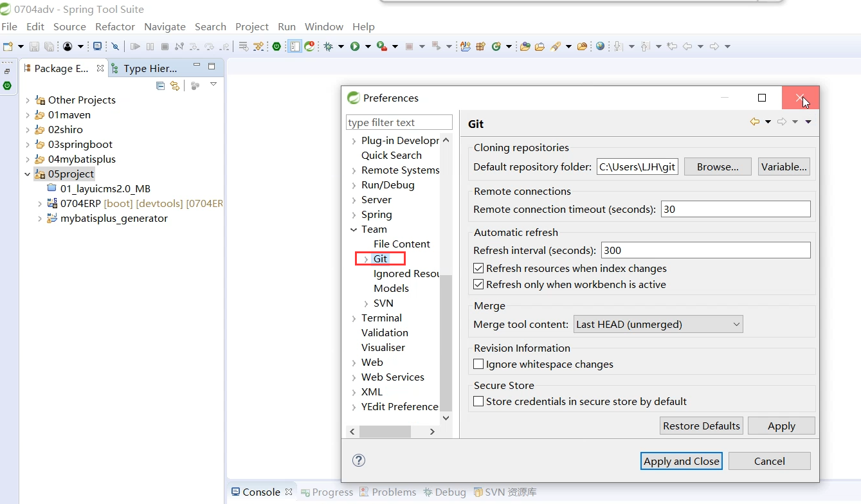Click the Relaunch Spring icon with red badge

(x=310, y=46)
